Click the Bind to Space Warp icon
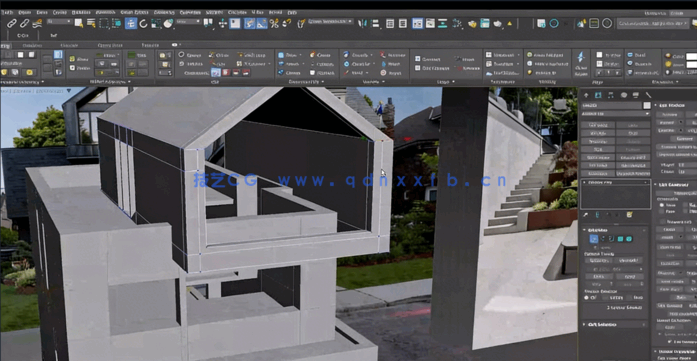 click(x=37, y=23)
